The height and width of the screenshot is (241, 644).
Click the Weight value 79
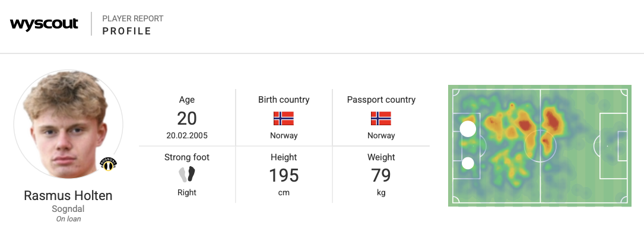381,176
